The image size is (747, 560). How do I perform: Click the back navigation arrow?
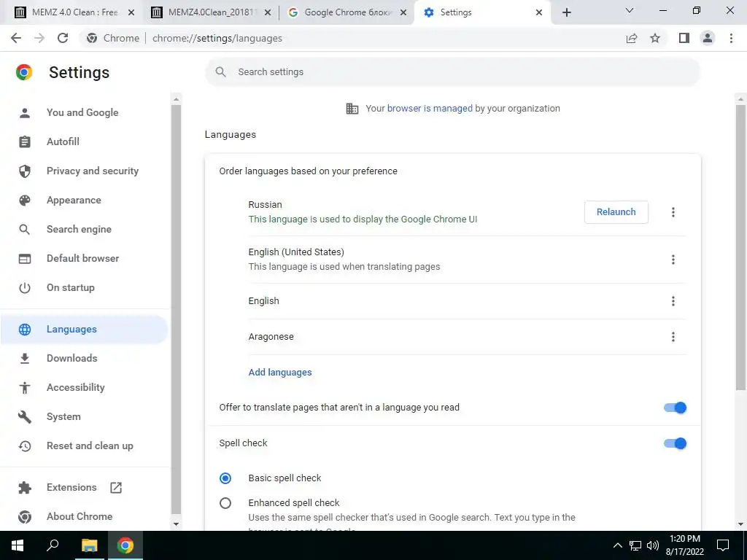tap(16, 38)
